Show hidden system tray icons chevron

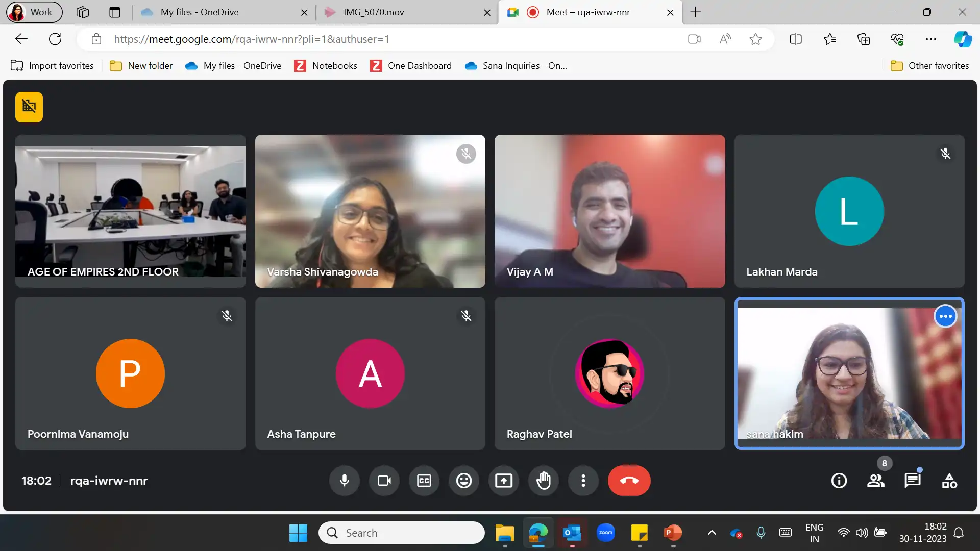(712, 533)
